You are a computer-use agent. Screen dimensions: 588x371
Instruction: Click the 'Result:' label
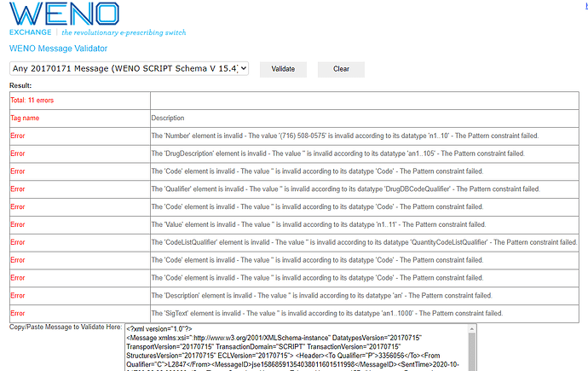(20, 85)
